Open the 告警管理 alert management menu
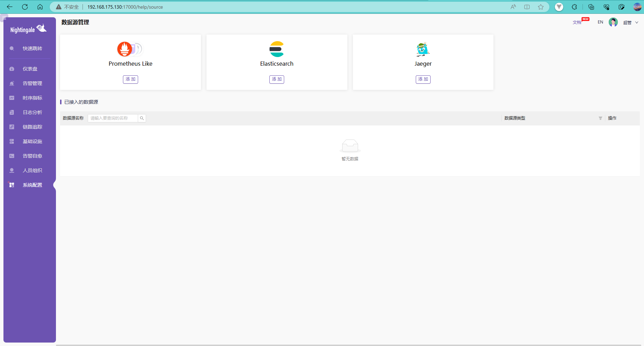The height and width of the screenshot is (346, 644). tap(30, 83)
